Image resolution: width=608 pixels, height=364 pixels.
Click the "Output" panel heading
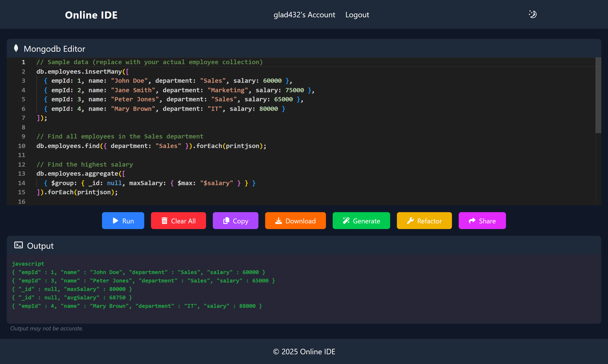pyautogui.click(x=40, y=246)
